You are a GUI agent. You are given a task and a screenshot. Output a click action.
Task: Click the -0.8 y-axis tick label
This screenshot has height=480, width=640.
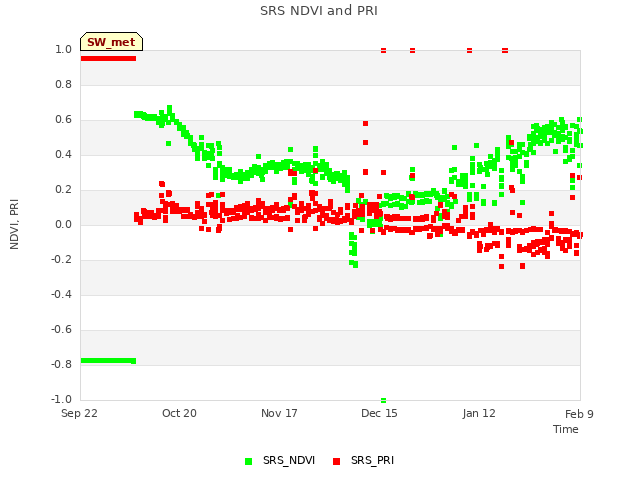[x=61, y=364]
